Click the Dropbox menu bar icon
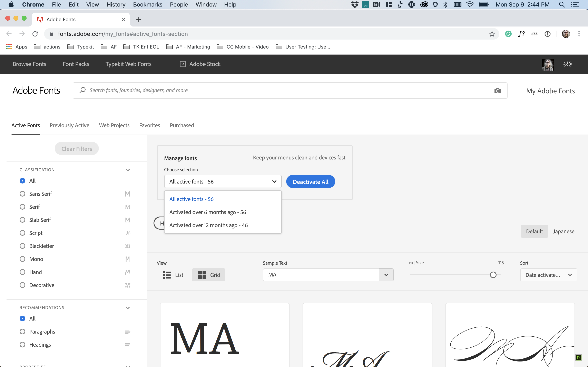Viewport: 588px width, 367px height. coord(354,5)
